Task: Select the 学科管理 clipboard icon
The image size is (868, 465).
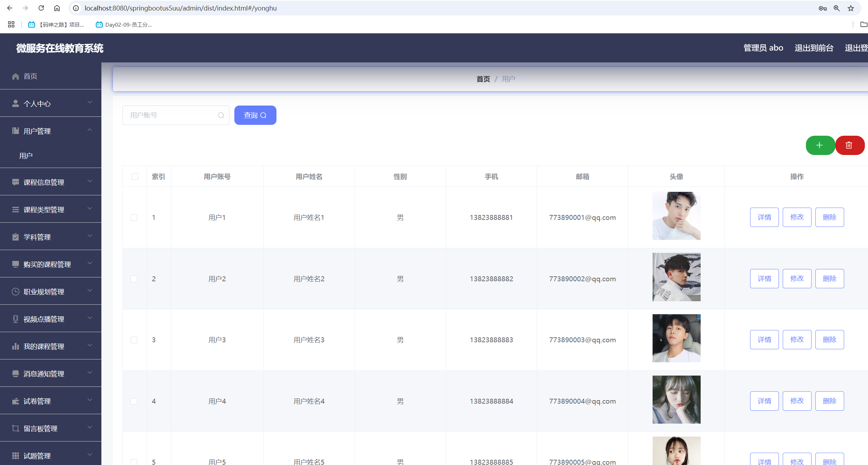Action: 15,237
